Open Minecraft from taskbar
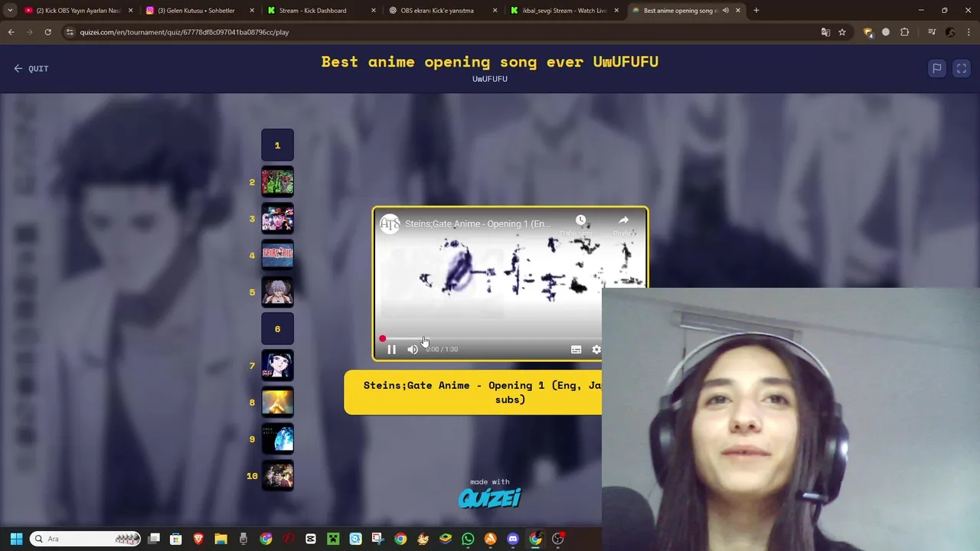The width and height of the screenshot is (980, 551). [333, 539]
